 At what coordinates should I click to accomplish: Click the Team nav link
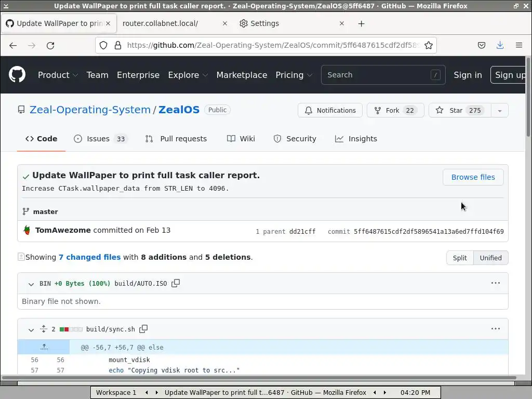coord(97,75)
